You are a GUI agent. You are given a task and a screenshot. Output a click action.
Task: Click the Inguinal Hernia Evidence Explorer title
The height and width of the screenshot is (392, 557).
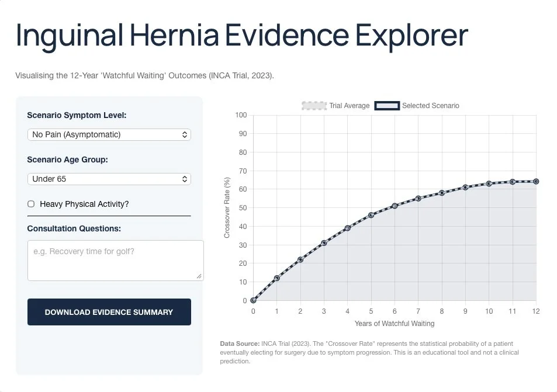coord(241,35)
